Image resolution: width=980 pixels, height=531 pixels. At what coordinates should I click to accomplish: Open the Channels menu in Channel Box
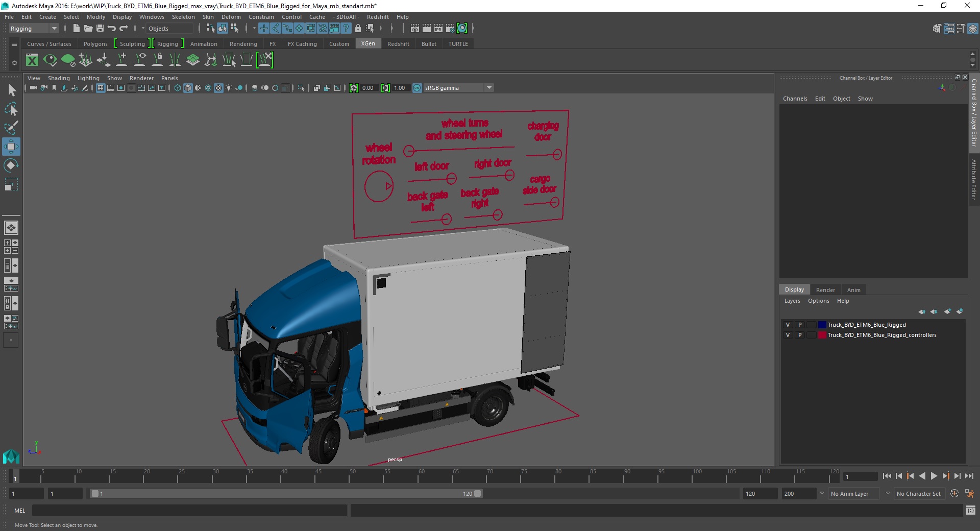795,99
